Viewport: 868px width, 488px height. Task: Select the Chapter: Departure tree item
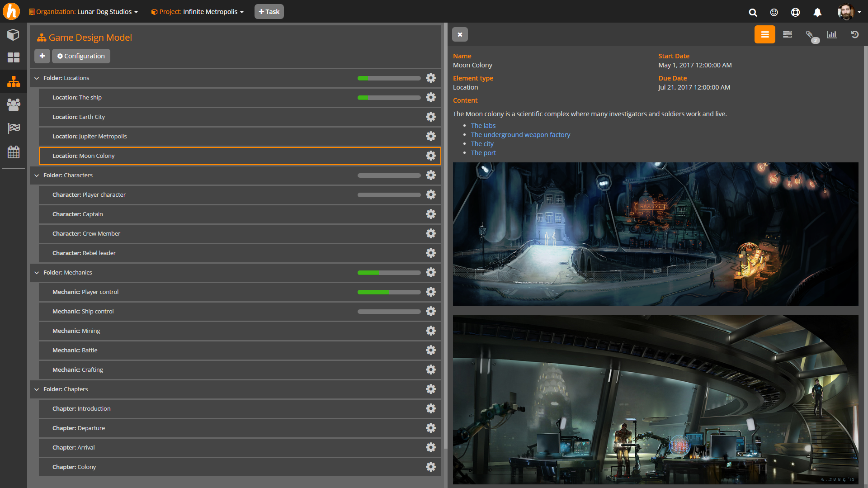click(x=79, y=428)
